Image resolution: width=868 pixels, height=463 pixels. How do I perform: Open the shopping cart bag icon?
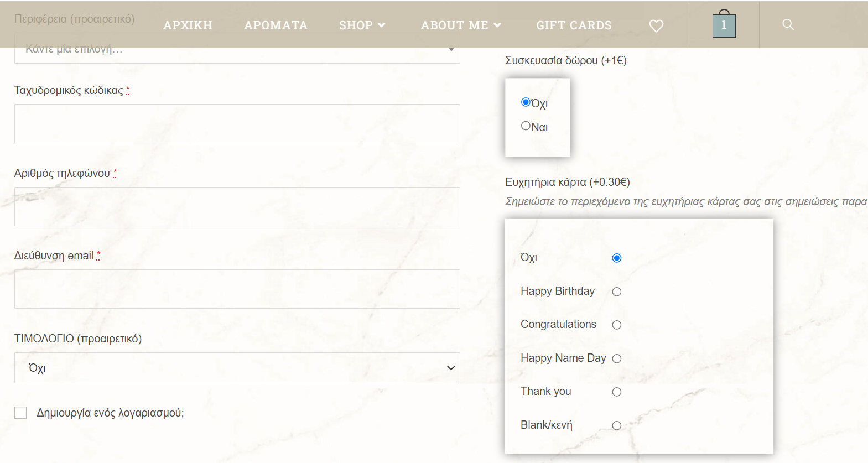click(724, 25)
